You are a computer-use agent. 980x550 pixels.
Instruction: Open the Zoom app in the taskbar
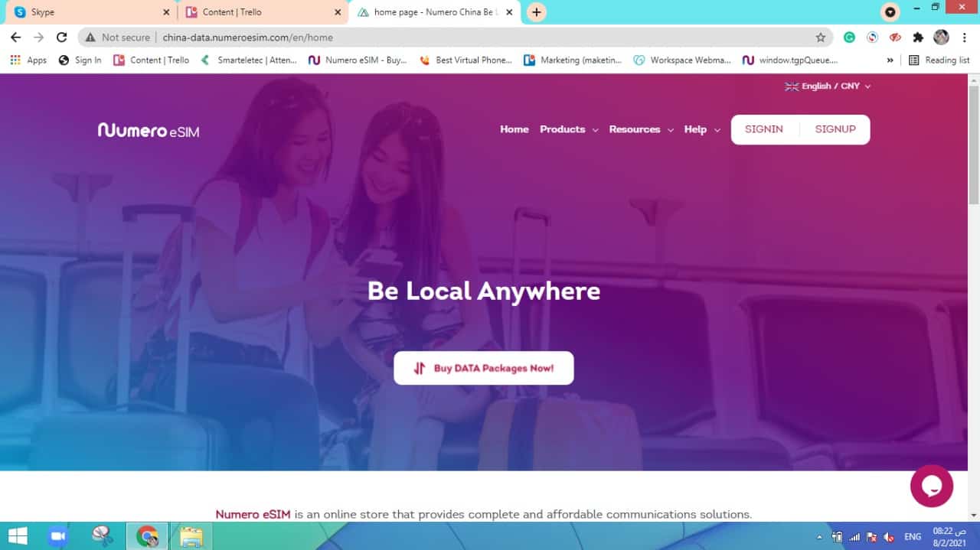[57, 536]
